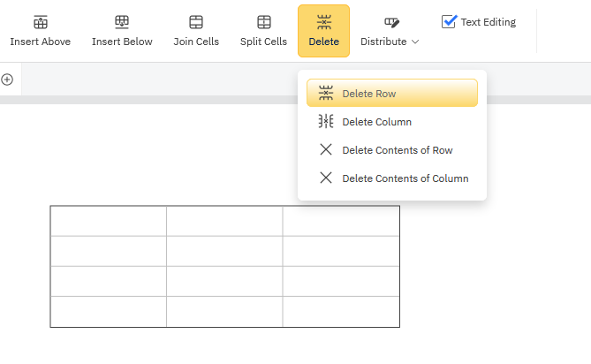Click the Distribute tool icon
This screenshot has height=364, width=591.
tap(391, 22)
